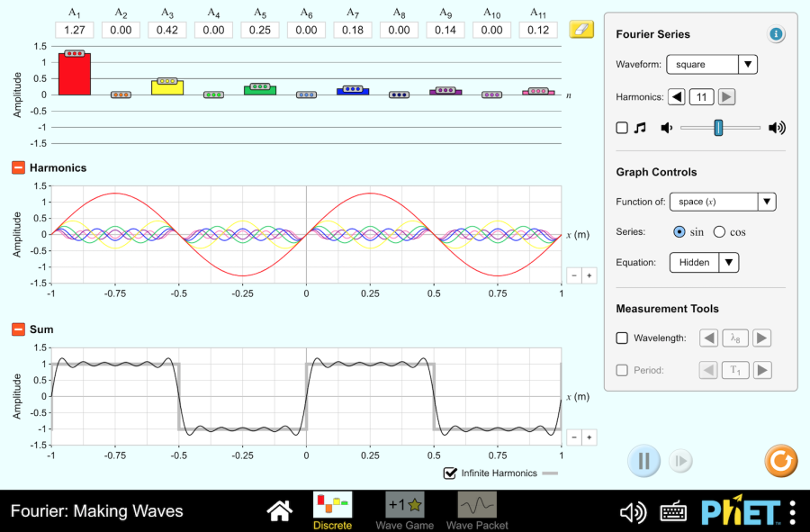Image resolution: width=810 pixels, height=532 pixels.
Task: Toggle simulation sound in bottom bar
Action: pyautogui.click(x=634, y=512)
